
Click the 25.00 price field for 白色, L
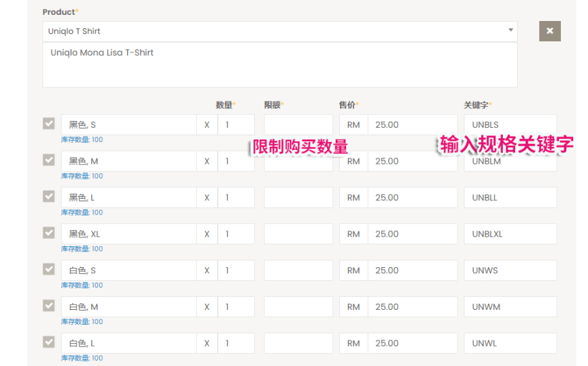click(x=412, y=343)
